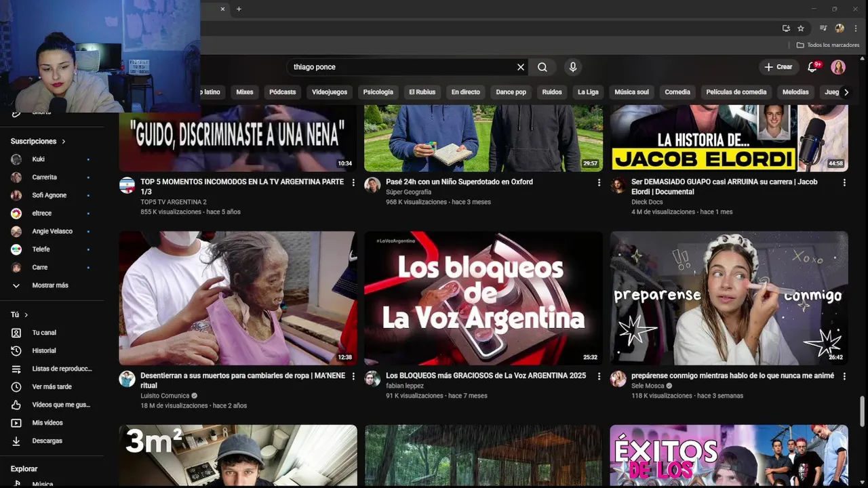
Task: Play the preparense conmigo thumbnail
Action: tap(729, 298)
